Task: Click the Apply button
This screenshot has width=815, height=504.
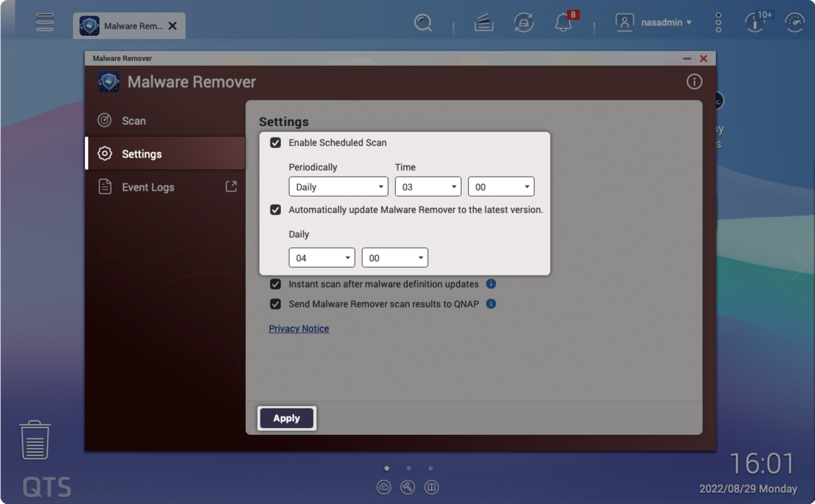Action: pyautogui.click(x=287, y=418)
